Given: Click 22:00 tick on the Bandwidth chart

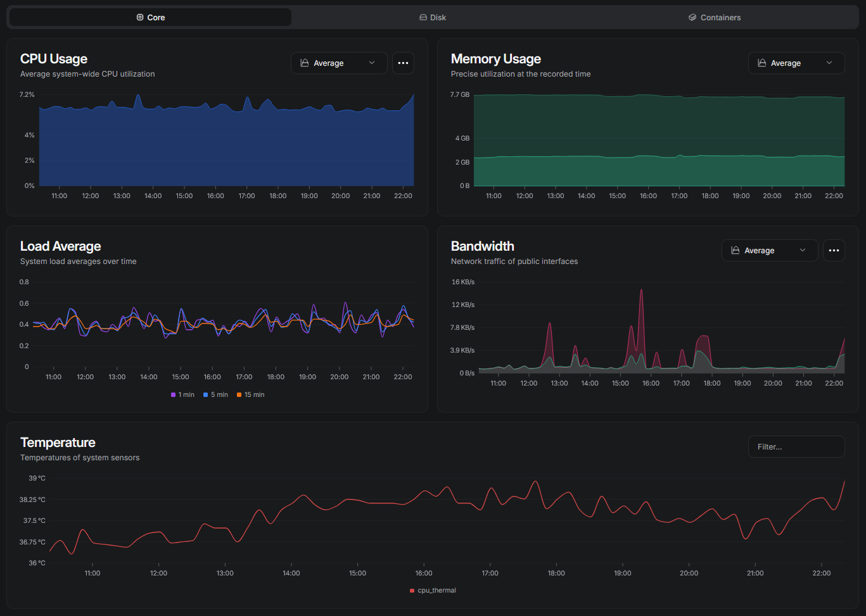Looking at the screenshot, I should pos(834,383).
